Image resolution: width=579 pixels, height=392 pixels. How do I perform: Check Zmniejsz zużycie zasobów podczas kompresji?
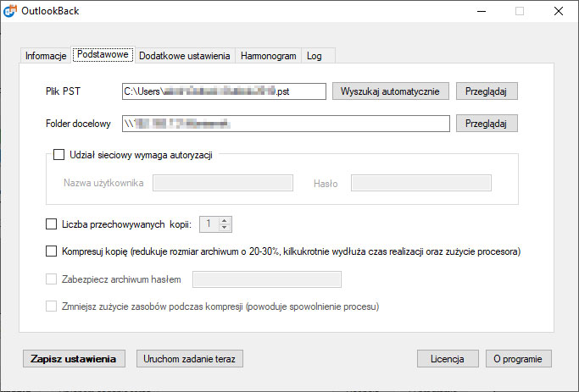(x=51, y=306)
